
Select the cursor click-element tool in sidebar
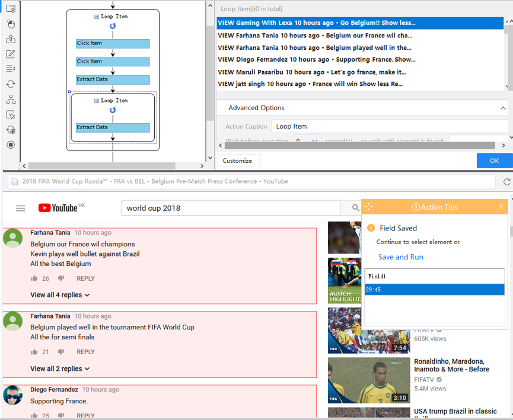click(11, 114)
